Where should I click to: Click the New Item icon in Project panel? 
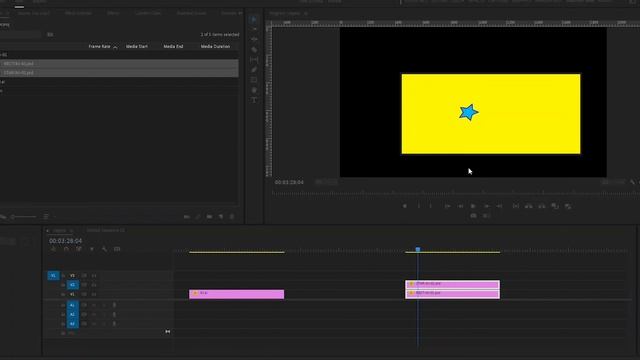click(221, 217)
